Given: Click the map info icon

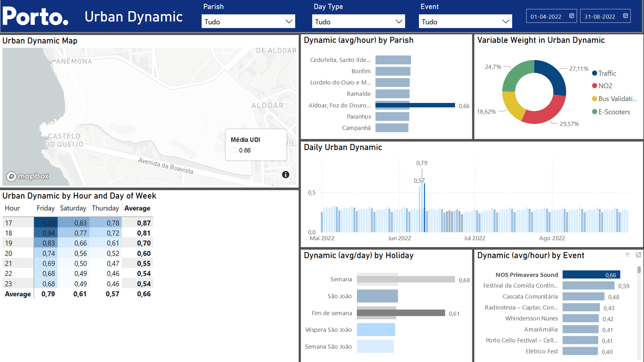Looking at the screenshot, I should pyautogui.click(x=286, y=175).
